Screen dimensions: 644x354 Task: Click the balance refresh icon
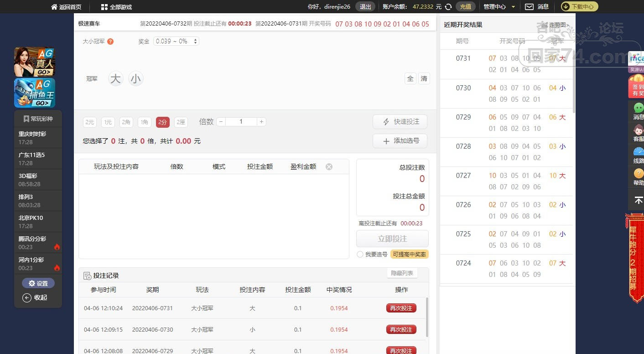[x=448, y=7]
